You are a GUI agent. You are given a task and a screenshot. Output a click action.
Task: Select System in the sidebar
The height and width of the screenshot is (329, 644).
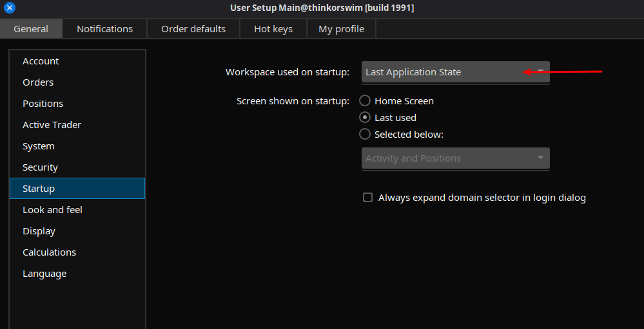(77, 146)
